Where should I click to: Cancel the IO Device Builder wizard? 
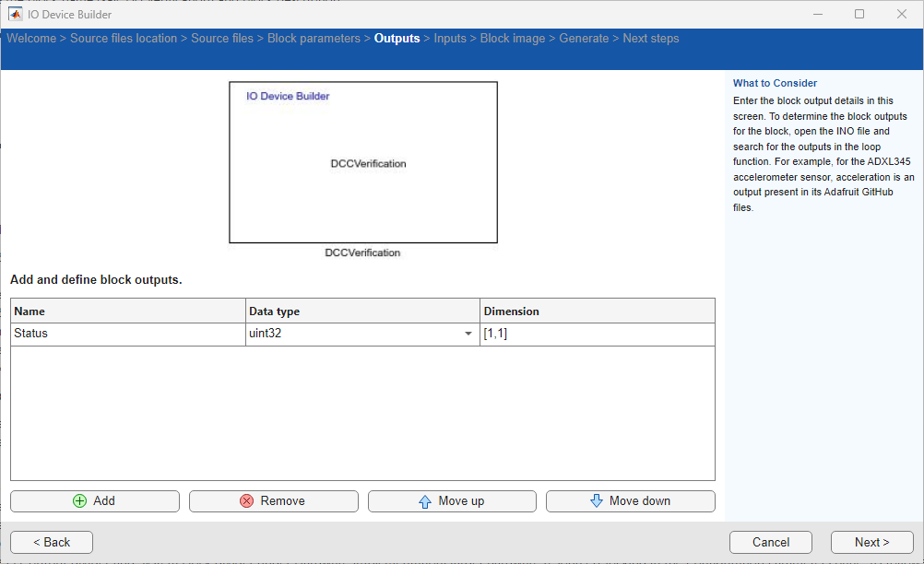click(770, 542)
